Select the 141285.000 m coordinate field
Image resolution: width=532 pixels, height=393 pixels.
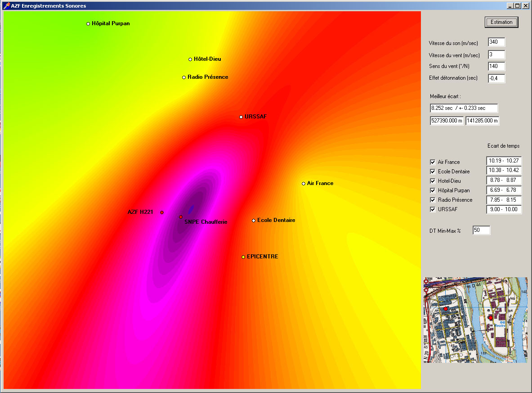pyautogui.click(x=482, y=121)
